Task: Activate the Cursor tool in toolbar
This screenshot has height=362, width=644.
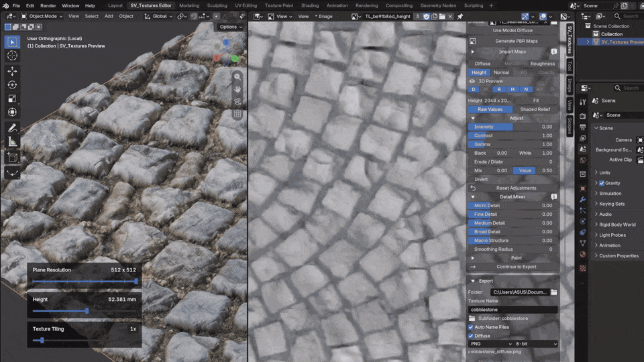Action: tap(12, 56)
